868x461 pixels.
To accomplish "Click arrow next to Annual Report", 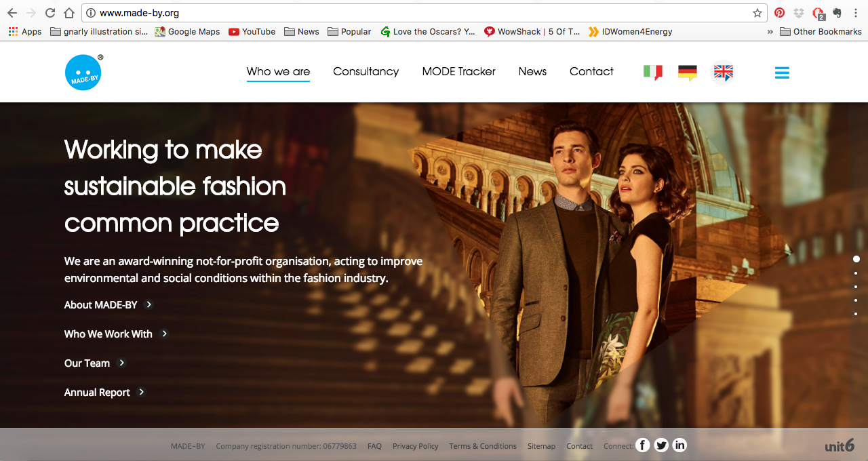I will [142, 392].
